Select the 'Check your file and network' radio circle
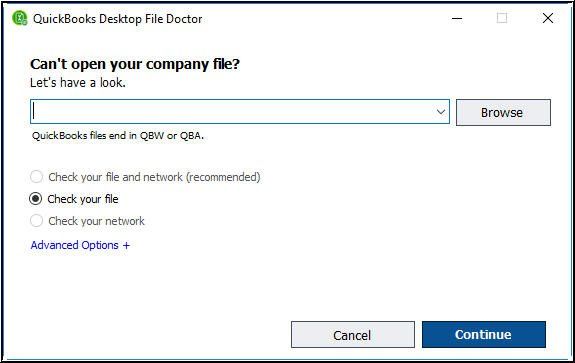Image resolution: width=575 pixels, height=363 pixels. click(x=36, y=177)
